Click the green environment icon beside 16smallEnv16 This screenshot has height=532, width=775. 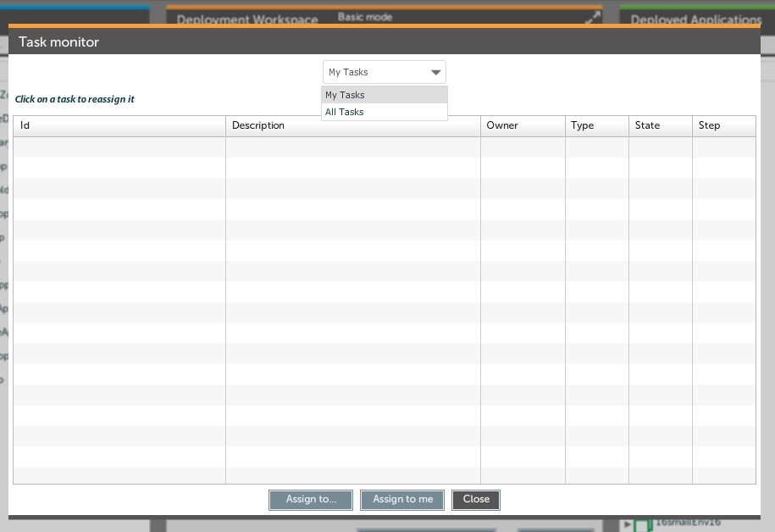642,524
